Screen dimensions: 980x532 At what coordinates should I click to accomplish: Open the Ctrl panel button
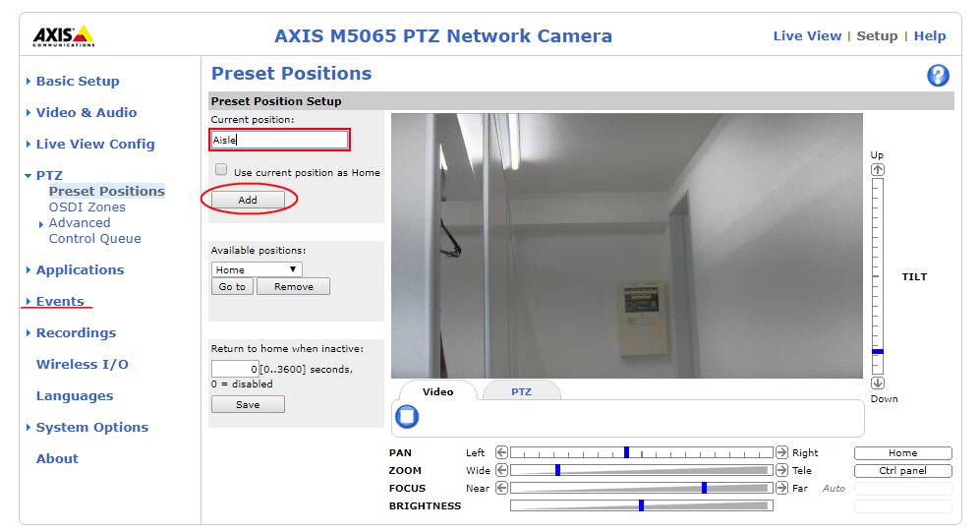point(902,471)
